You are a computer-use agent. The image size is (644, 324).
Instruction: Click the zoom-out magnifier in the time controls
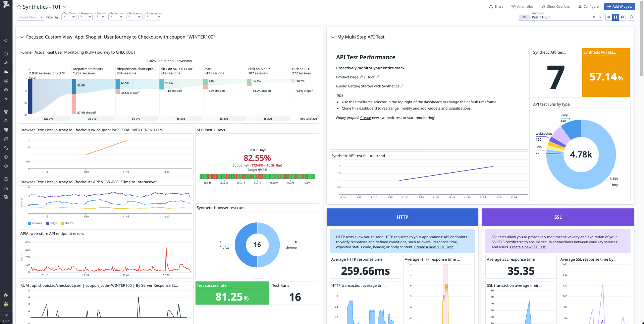coord(631,17)
